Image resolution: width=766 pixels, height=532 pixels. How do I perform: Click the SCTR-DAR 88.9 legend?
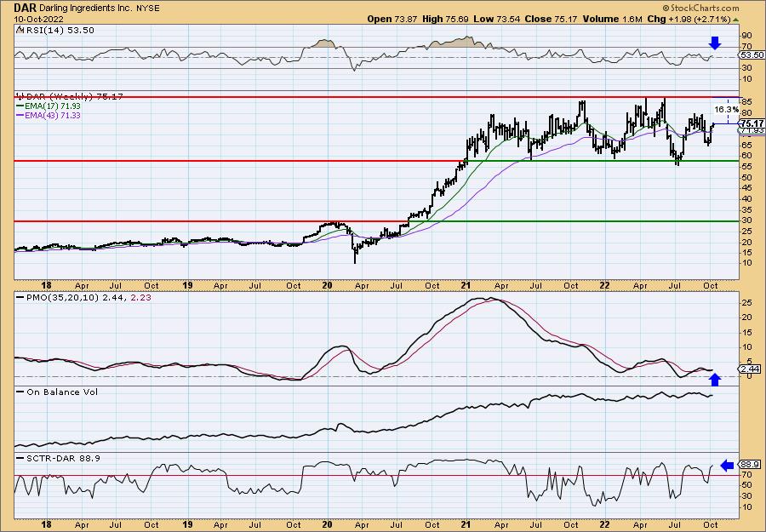[x=58, y=458]
